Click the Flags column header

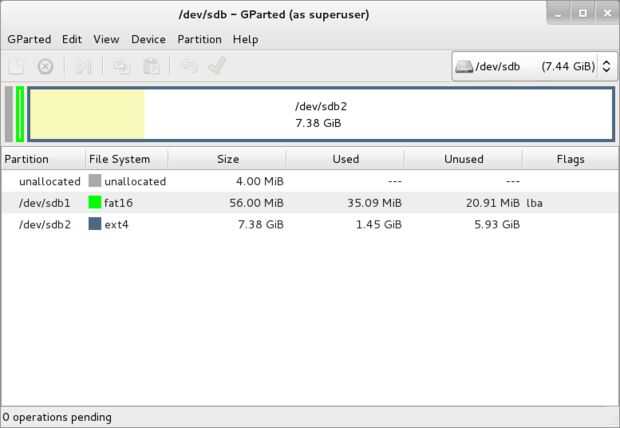click(570, 159)
